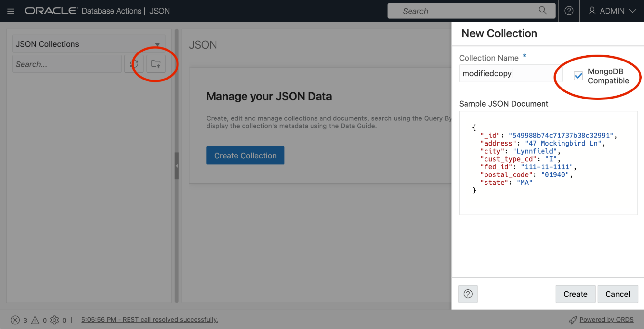Expand the ADMIN account menu

611,11
